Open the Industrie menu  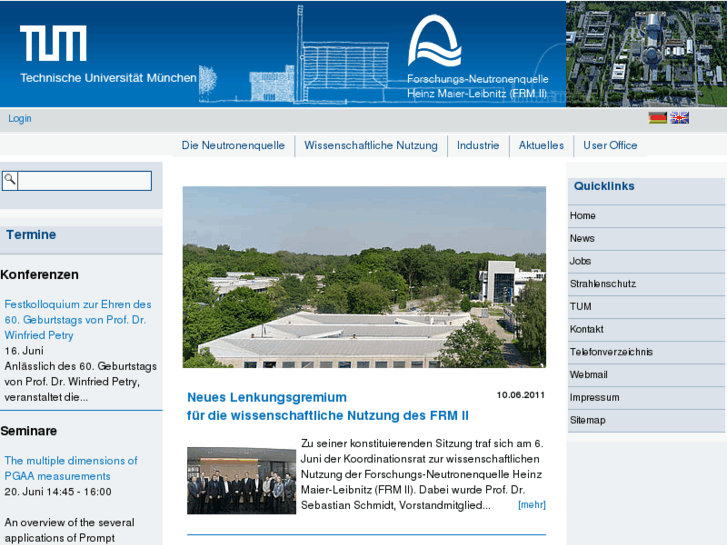pyautogui.click(x=478, y=146)
